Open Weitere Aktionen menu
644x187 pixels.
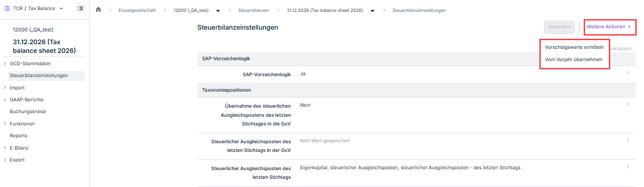(x=609, y=27)
